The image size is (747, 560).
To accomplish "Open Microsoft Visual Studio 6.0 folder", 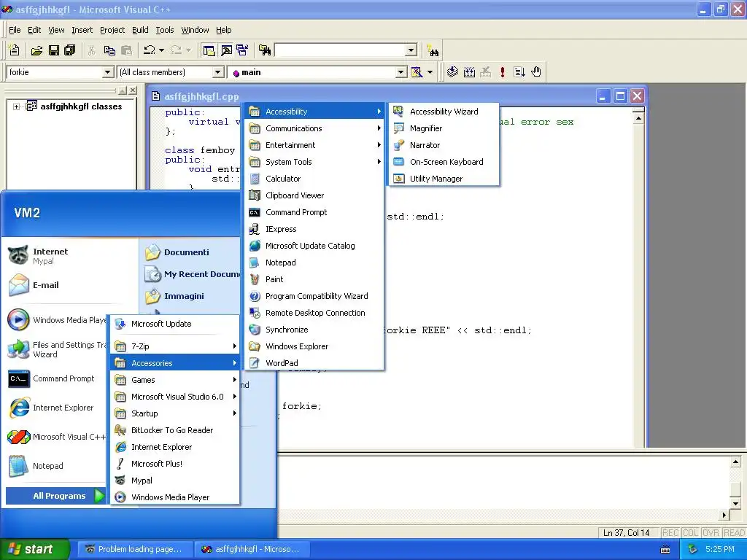I will tap(175, 397).
